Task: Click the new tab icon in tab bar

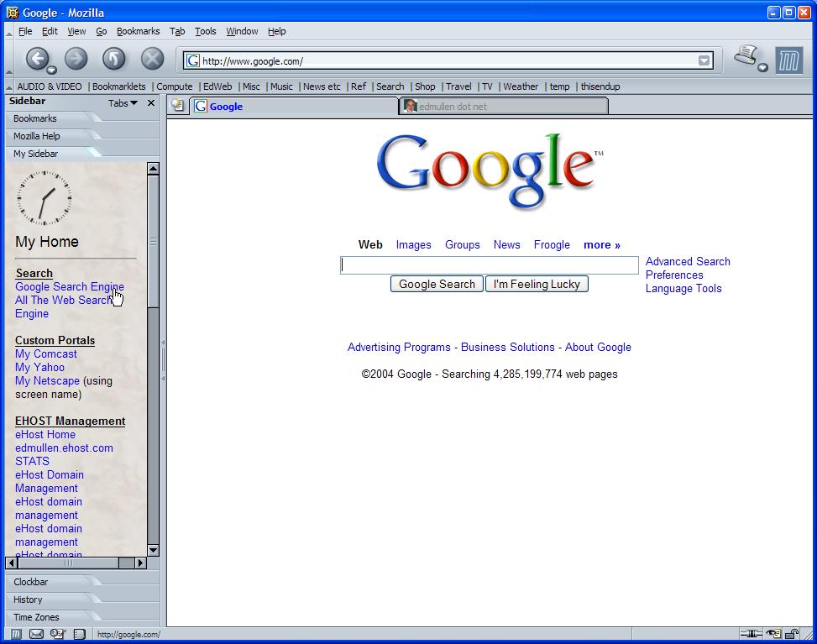Action: point(177,105)
